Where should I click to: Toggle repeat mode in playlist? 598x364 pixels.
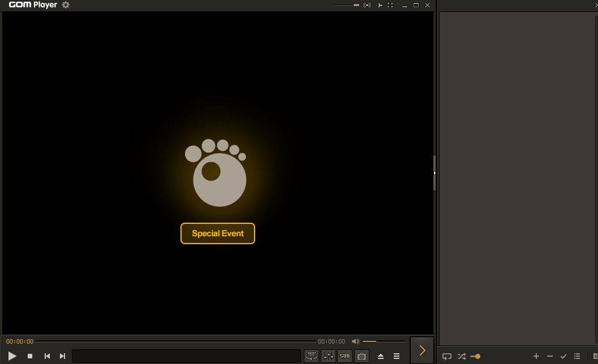pos(446,357)
